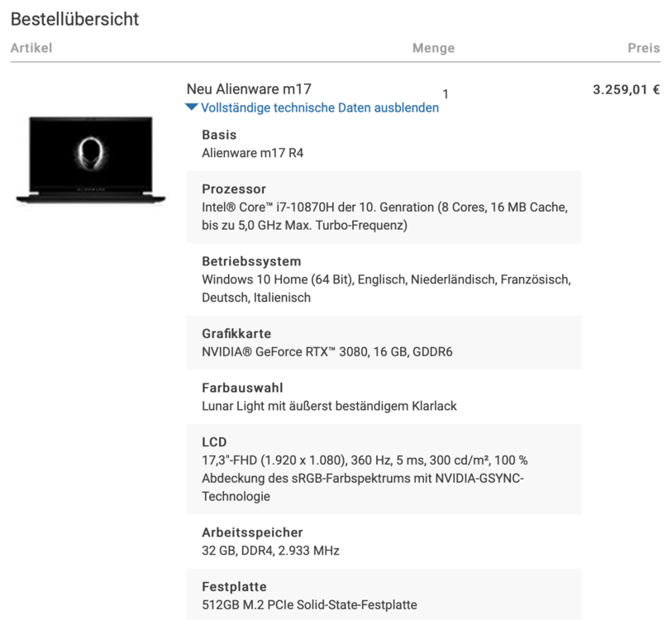
Task: Click the price 3.259,01 €
Action: (x=626, y=88)
